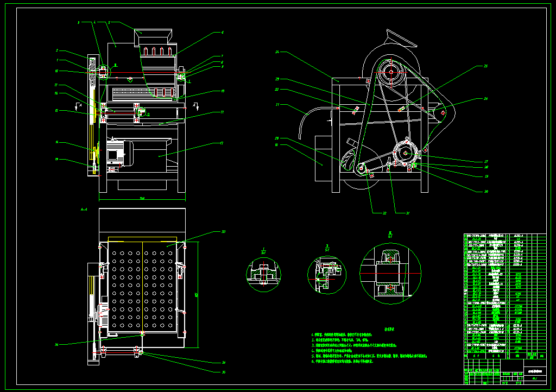This screenshot has height=392, width=556.
Task: Select the top pulley center in side view
Action: pyautogui.click(x=391, y=72)
